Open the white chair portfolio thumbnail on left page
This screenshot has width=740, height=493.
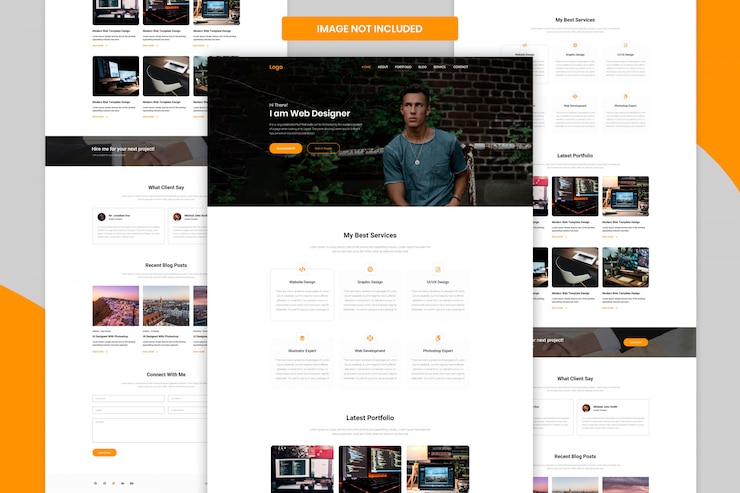coord(166,76)
